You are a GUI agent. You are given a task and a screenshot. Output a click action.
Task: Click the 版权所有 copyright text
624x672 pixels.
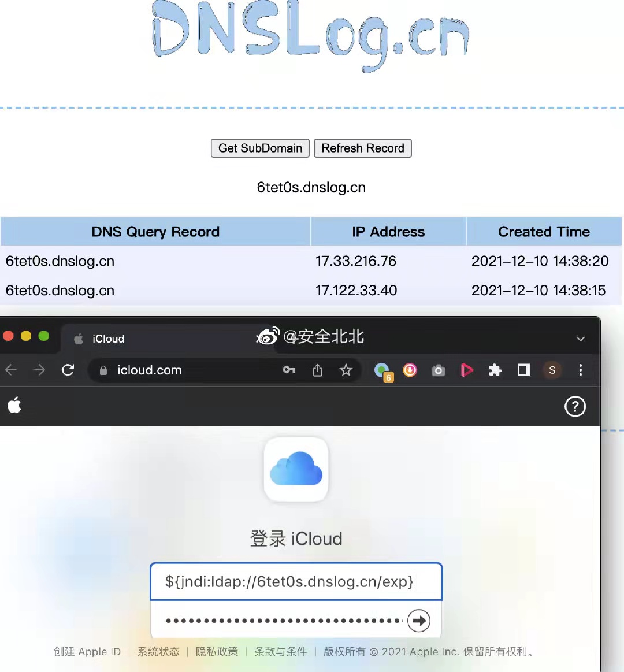(x=429, y=652)
